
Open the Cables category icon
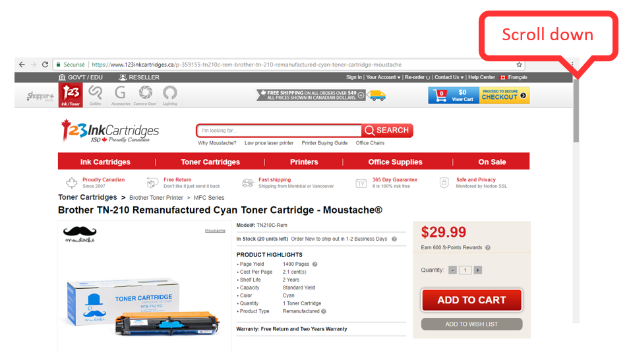pyautogui.click(x=96, y=95)
